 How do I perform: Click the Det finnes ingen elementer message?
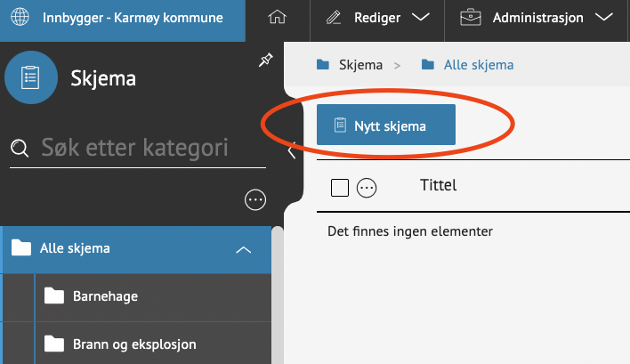[410, 231]
